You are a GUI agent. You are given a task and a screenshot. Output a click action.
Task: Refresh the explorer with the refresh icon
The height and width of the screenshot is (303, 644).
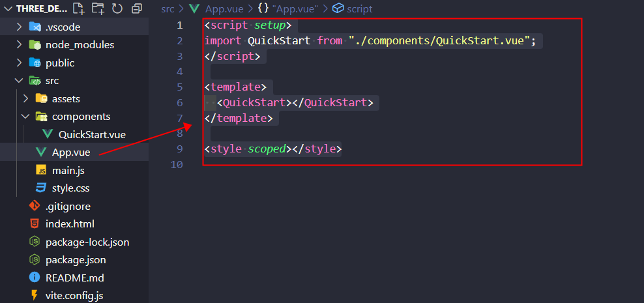pyautogui.click(x=117, y=8)
